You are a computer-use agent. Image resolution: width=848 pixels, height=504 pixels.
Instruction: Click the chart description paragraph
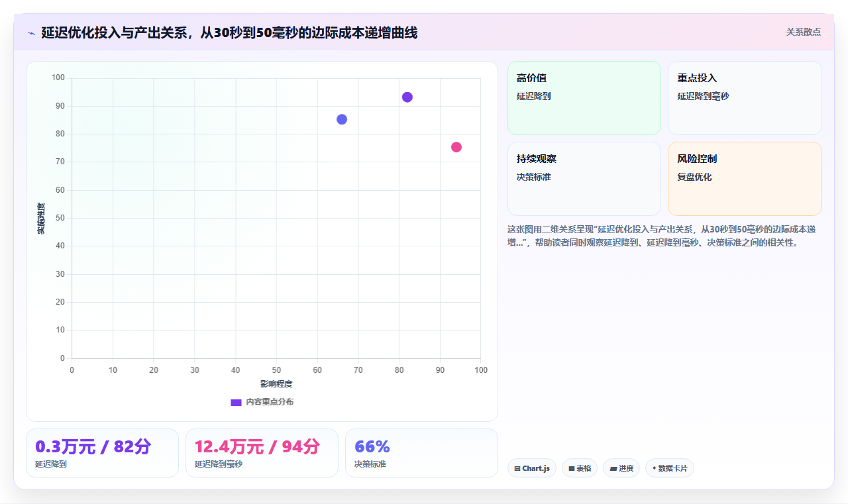coord(664,236)
